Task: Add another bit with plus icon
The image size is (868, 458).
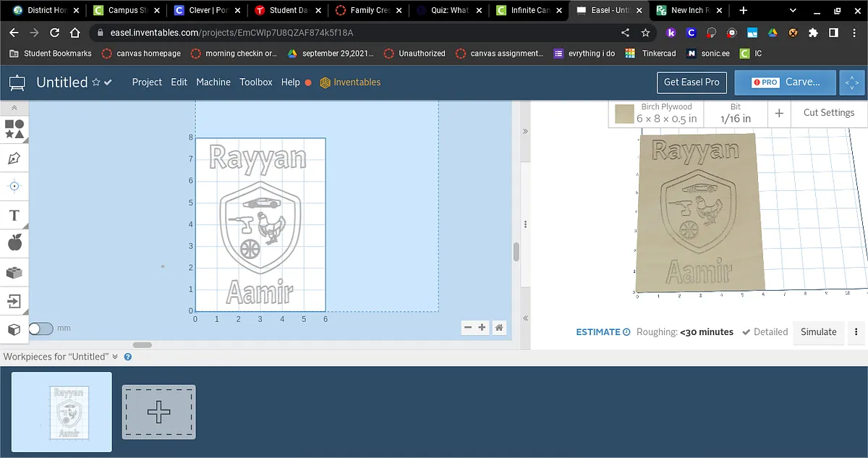Action: point(779,113)
